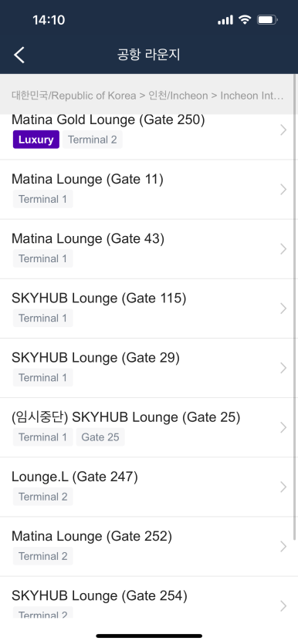Tap arrow for suspended SKYHUB Lounge (Gate 25)
The image size is (298, 644).
[x=283, y=427]
